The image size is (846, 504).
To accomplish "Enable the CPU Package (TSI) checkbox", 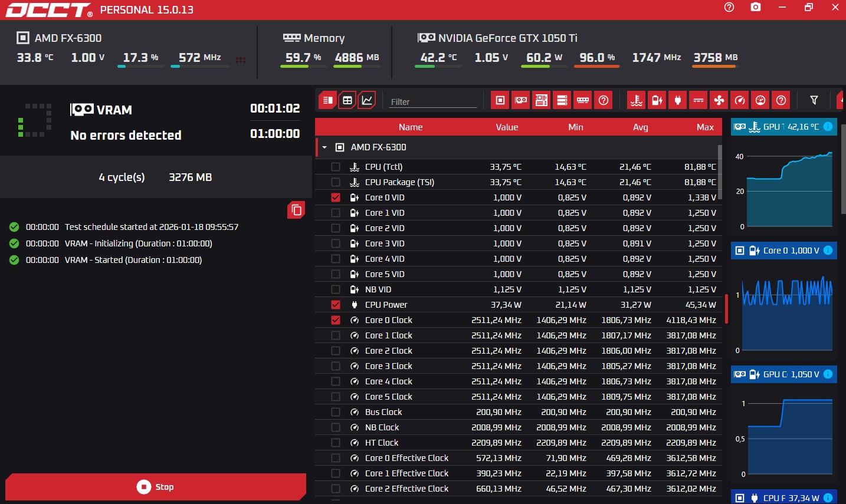I will pyautogui.click(x=336, y=182).
